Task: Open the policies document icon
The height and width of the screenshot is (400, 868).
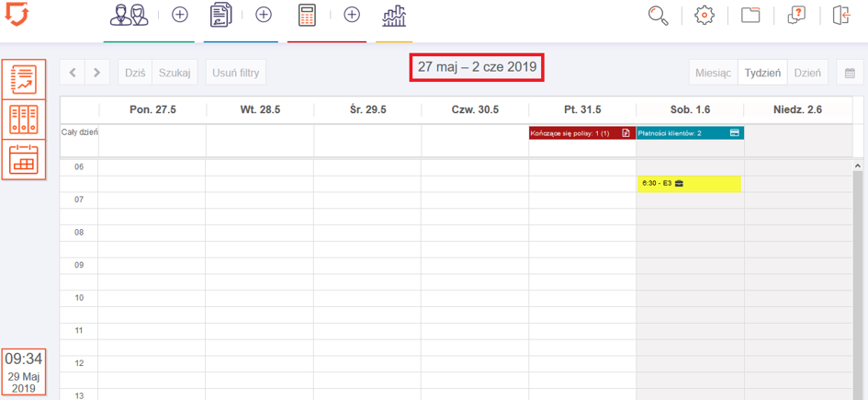Action: click(x=220, y=16)
